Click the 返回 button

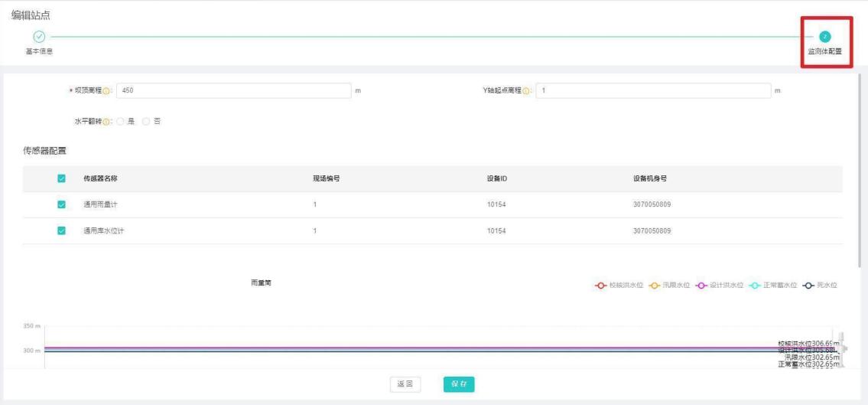coord(405,384)
